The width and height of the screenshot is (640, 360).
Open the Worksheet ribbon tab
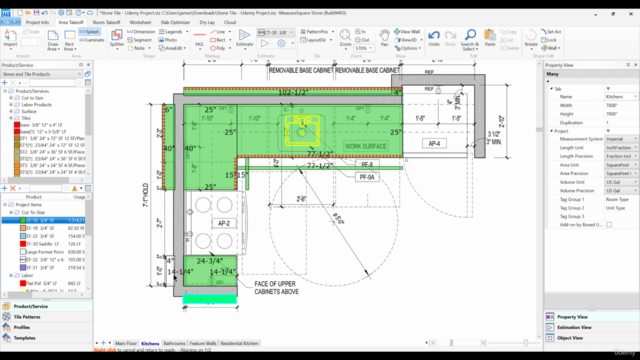point(140,22)
